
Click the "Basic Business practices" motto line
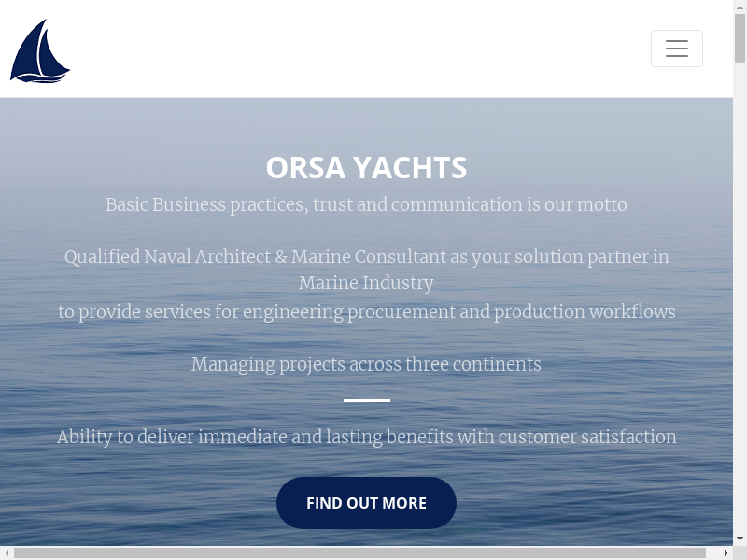tap(366, 204)
